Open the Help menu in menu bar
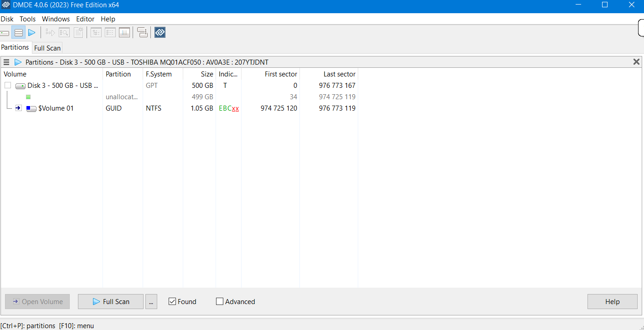This screenshot has width=644, height=330. 108,19
